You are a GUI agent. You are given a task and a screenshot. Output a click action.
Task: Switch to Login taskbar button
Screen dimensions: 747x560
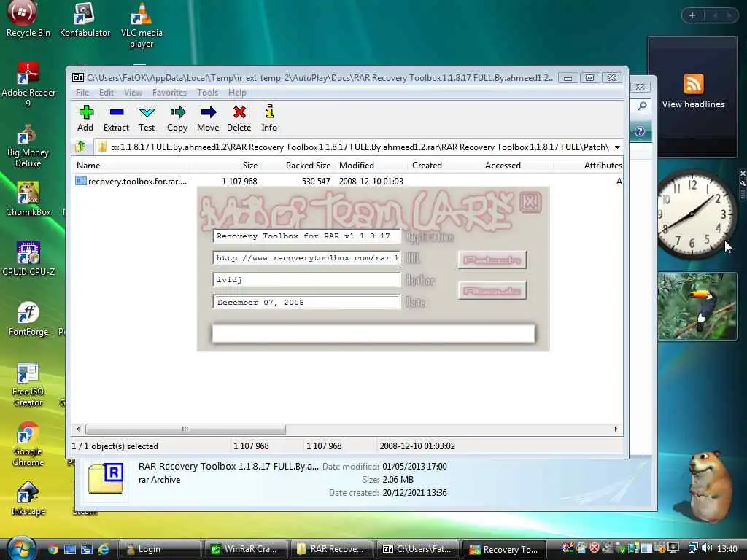pos(158,549)
